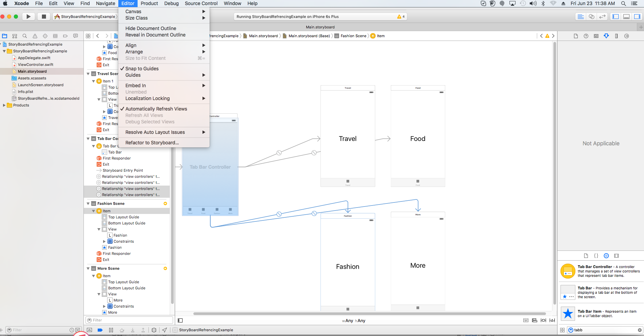The width and height of the screenshot is (644, 336).
Task: Click the Run button to build the project
Action: (28, 16)
